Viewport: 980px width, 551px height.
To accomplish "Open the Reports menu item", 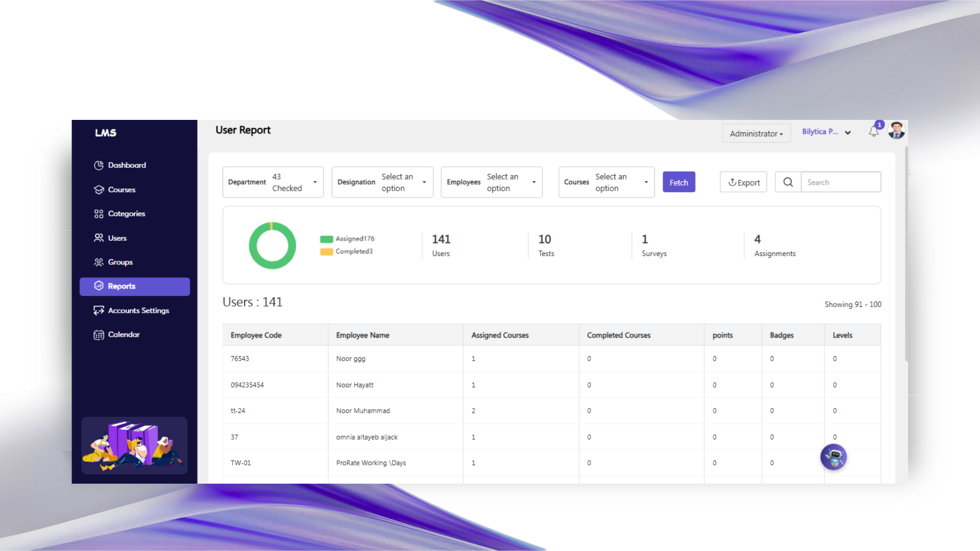I will pos(134,286).
